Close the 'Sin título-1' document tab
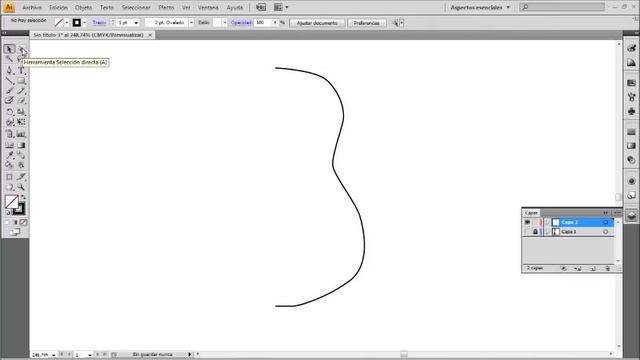The height and width of the screenshot is (360, 640). coord(150,35)
